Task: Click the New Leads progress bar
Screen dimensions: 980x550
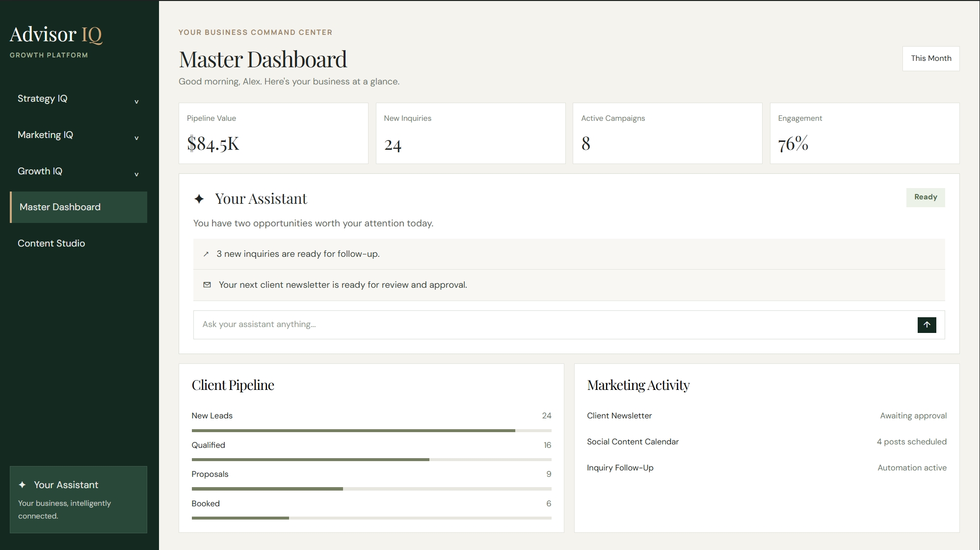Action: (371, 431)
